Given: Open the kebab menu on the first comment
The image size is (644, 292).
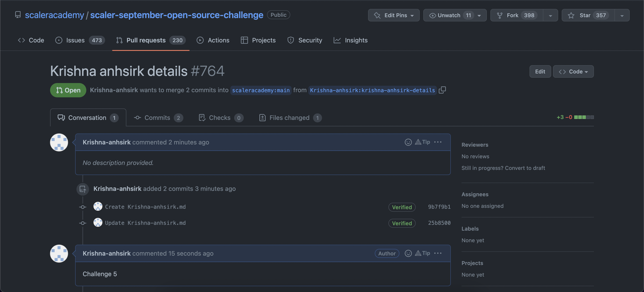Looking at the screenshot, I should click(438, 142).
